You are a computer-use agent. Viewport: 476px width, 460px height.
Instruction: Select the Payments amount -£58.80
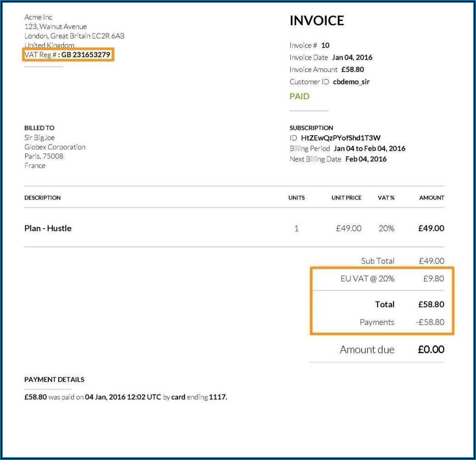(430, 322)
